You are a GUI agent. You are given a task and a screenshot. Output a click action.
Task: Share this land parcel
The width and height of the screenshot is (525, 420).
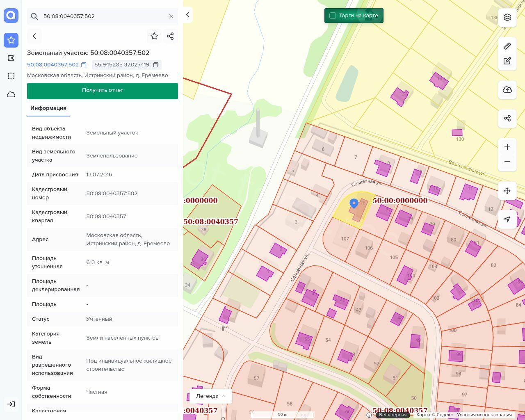point(171,36)
